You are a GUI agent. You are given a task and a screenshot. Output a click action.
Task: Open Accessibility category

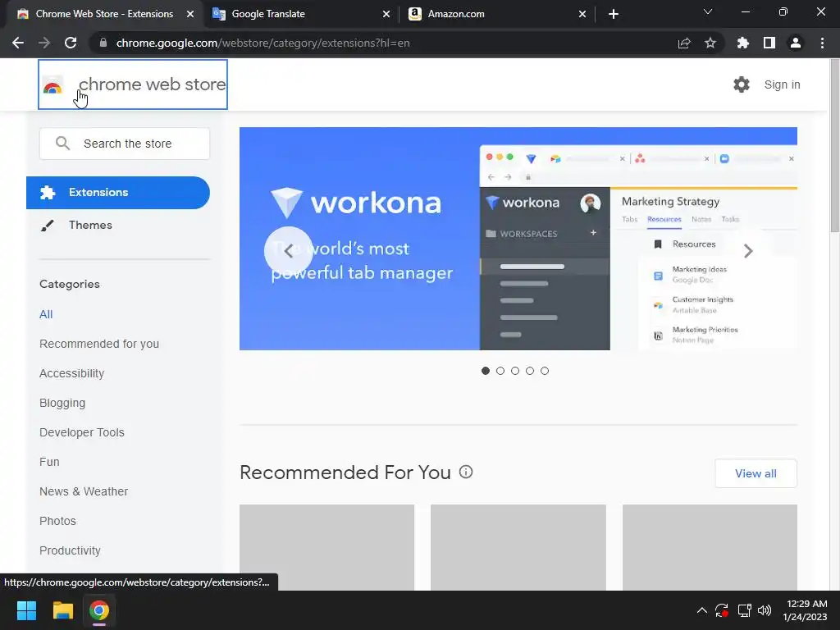72,373
